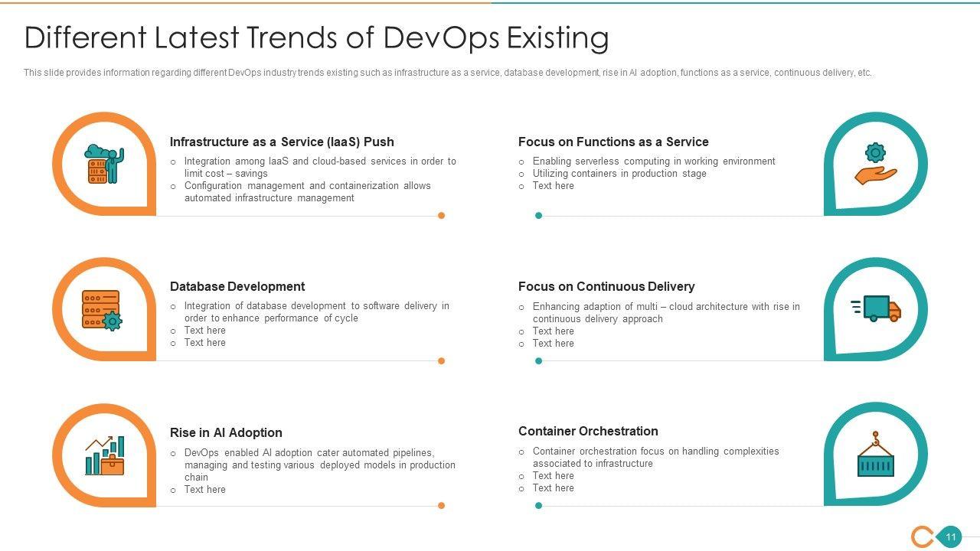Screen dimensions: 980x551
Task: Click the slide description subtitle text
Action: click(x=448, y=73)
